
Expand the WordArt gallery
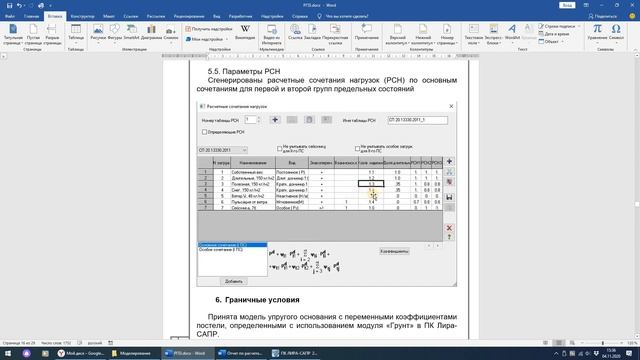[x=512, y=34]
